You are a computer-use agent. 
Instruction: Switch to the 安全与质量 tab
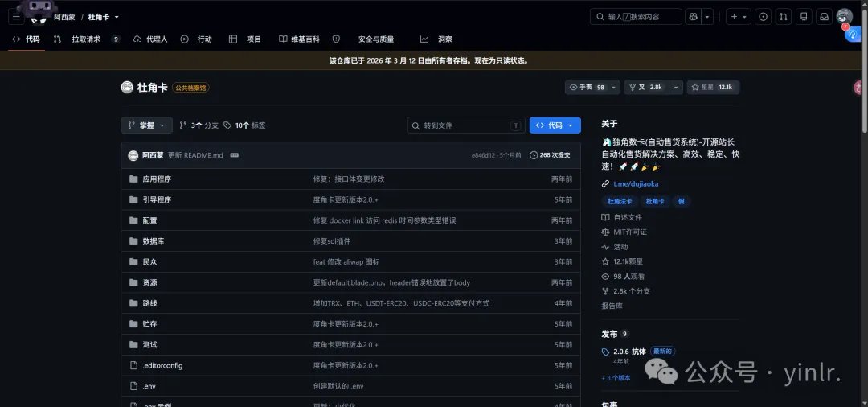click(x=364, y=39)
